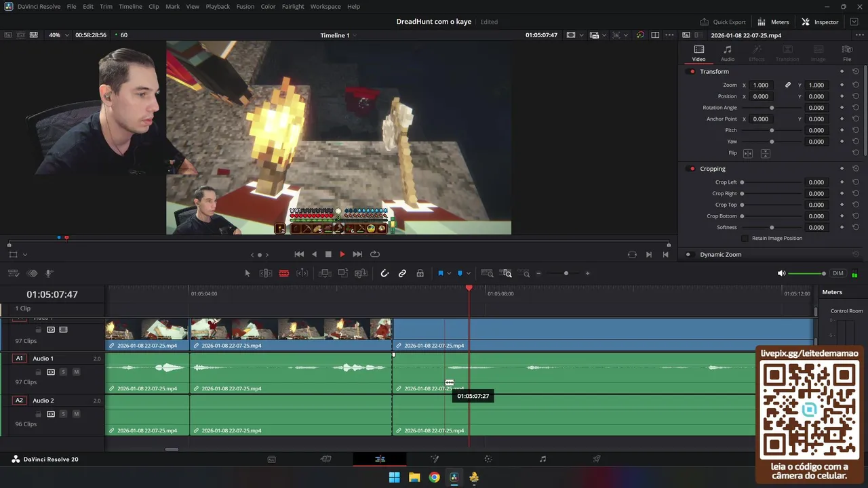The height and width of the screenshot is (488, 868).
Task: Toggle Position Lock padlock
Action: [420, 273]
